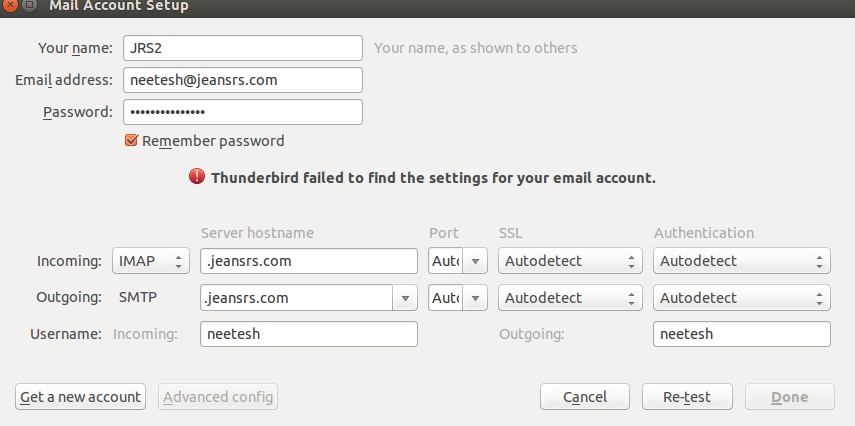Viewport: 855px width, 426px height.
Task: Expand the outgoing port dropdown arrow
Action: [475, 298]
